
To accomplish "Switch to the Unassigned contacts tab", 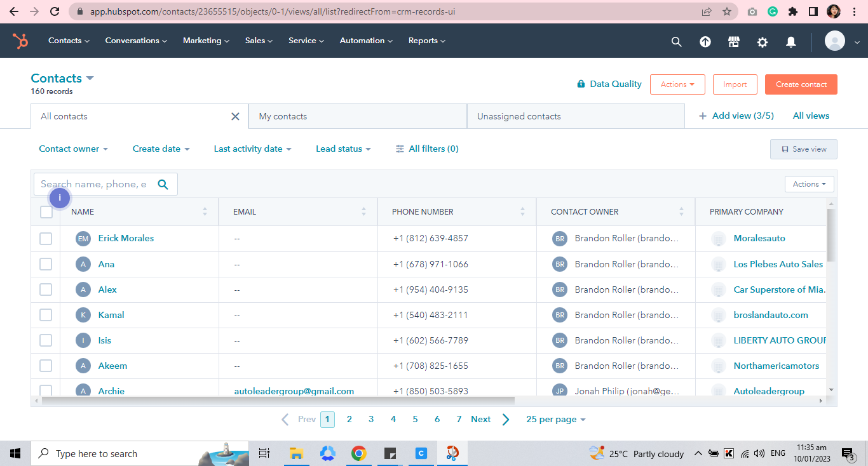I will pyautogui.click(x=576, y=117).
